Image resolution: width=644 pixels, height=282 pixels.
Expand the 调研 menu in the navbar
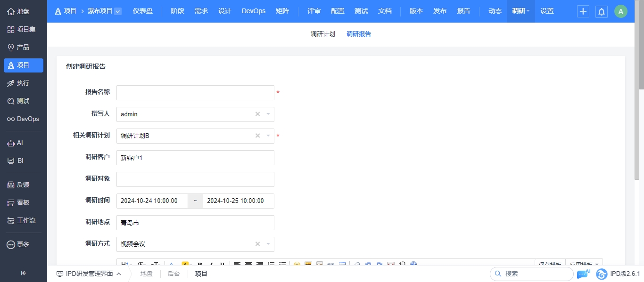coord(521,11)
